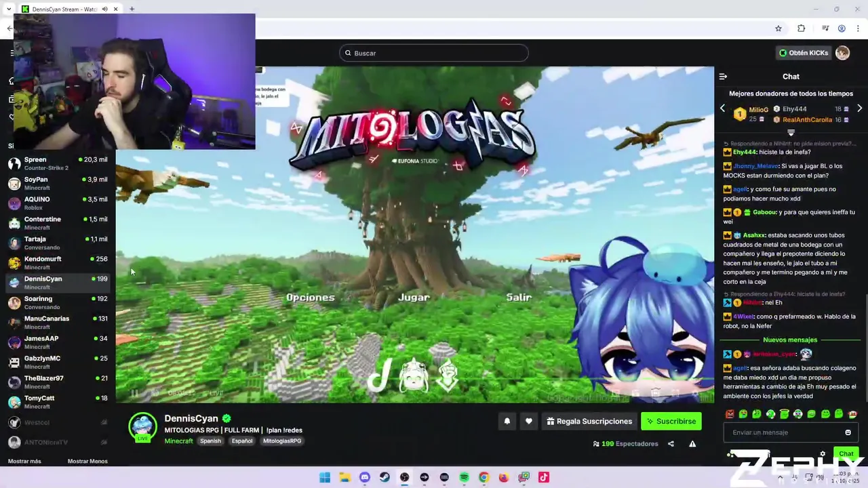The height and width of the screenshot is (488, 868).
Task: Show hidden system tray icons
Action: coord(780,477)
